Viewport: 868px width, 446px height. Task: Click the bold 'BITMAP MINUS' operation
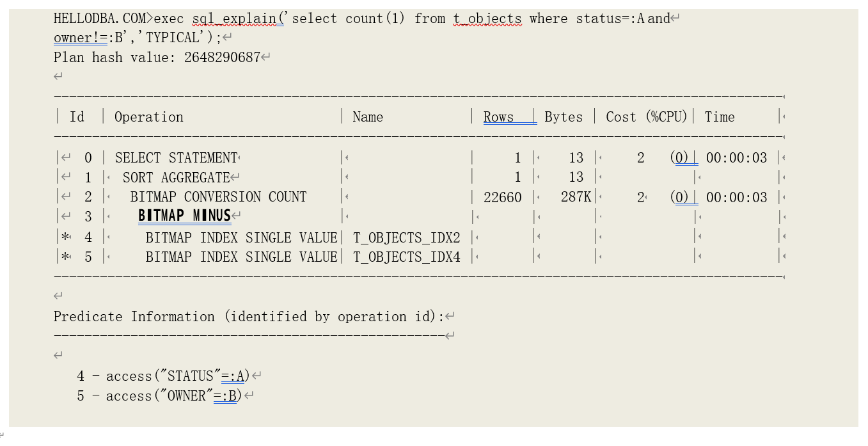point(184,216)
